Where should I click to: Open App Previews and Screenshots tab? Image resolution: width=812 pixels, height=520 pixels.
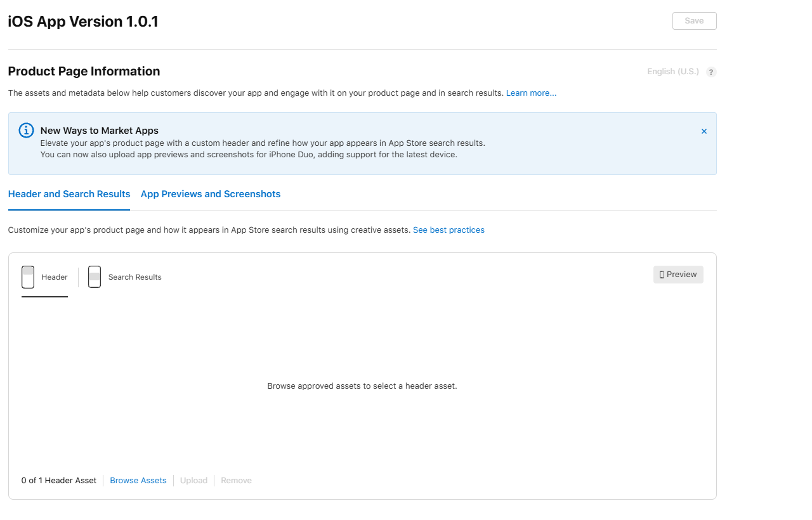coord(211,194)
